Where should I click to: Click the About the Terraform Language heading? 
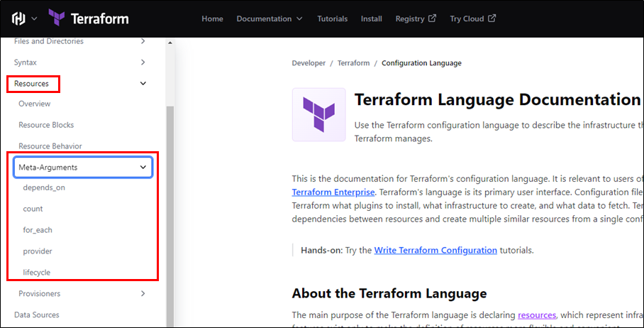pyautogui.click(x=389, y=293)
